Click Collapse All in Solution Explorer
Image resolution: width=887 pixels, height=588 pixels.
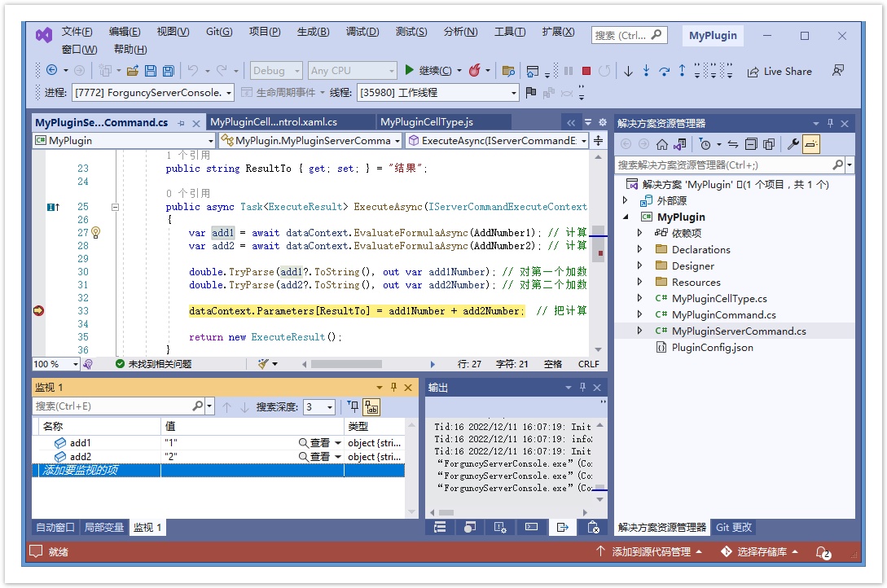(751, 144)
